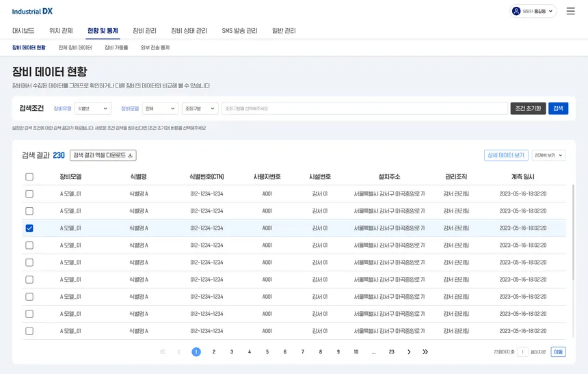Screen dimensions: 588x374
Task: Open the 장비 가동률 sub-tab
Action: click(x=116, y=48)
